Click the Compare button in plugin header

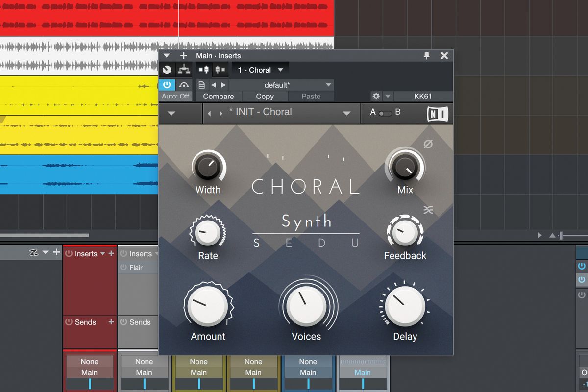pos(219,96)
